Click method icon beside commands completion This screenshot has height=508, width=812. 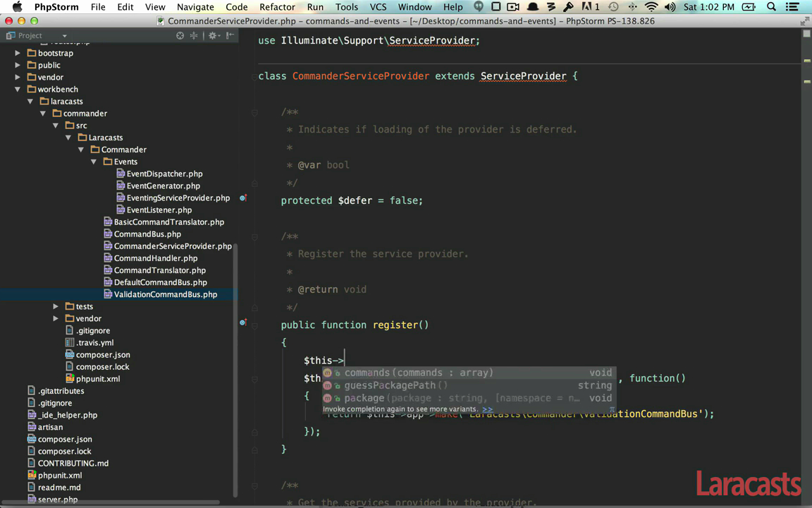327,373
